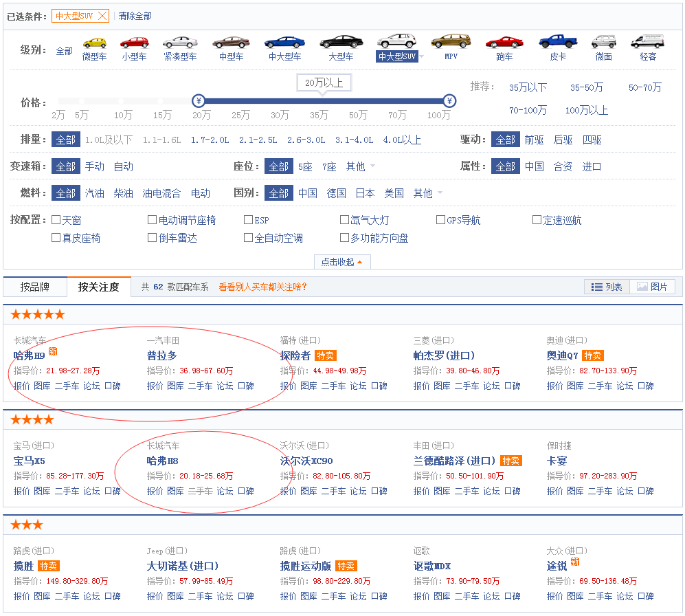Open the 座位 其他 dropdown
The height and width of the screenshot is (616, 685).
tap(372, 166)
